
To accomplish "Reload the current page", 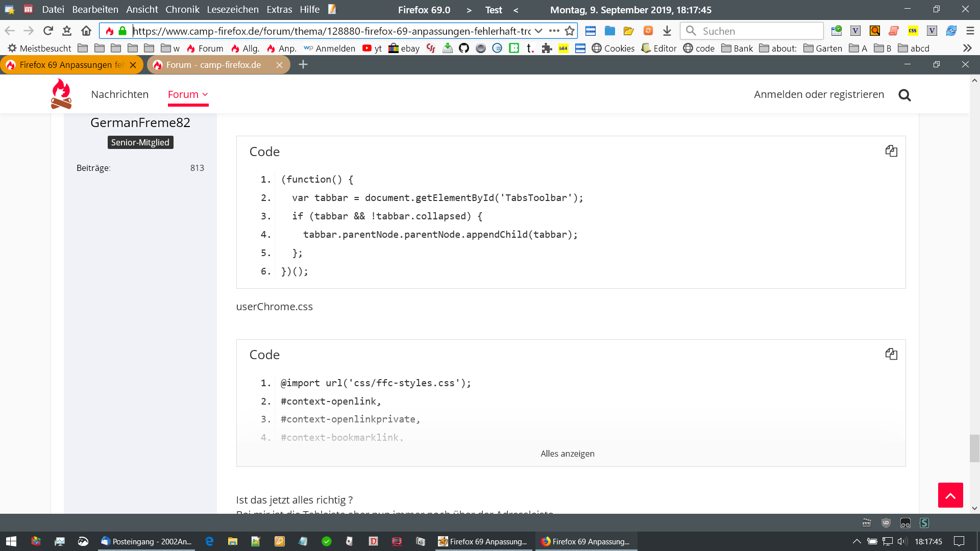I will click(x=48, y=31).
